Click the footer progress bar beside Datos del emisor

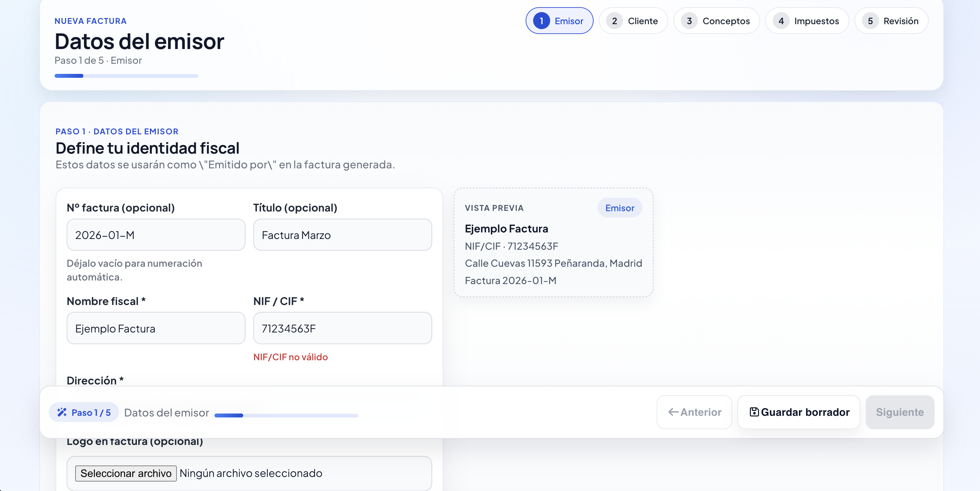click(286, 415)
